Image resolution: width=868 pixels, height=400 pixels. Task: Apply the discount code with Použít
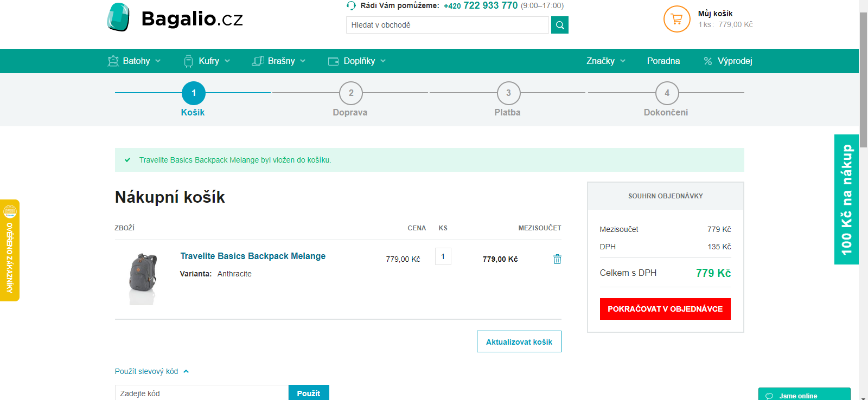tap(309, 393)
